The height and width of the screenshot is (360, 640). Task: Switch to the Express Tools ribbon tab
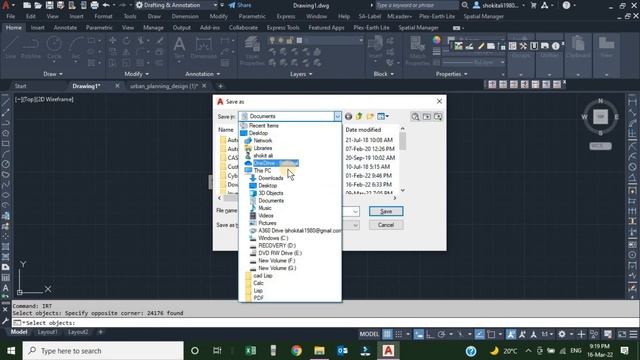tap(283, 28)
